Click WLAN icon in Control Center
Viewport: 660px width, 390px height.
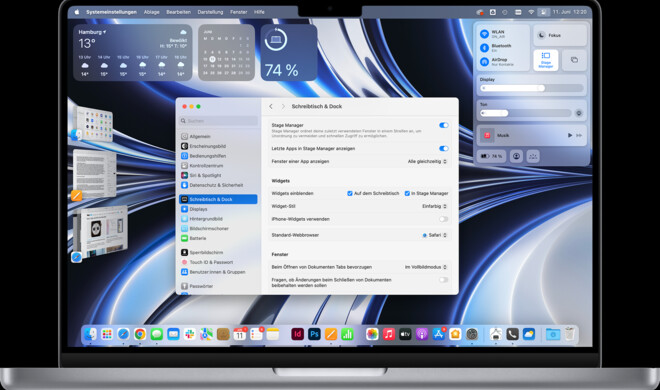tap(484, 34)
